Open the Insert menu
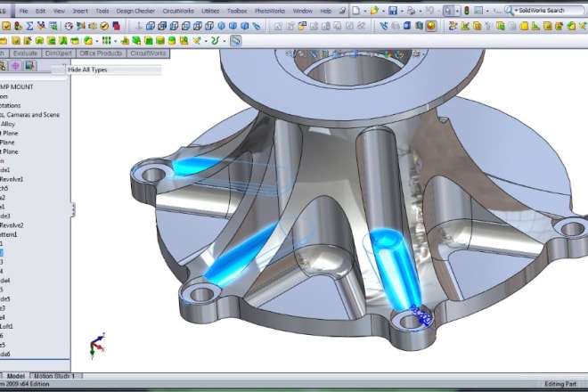This screenshot has width=588, height=392. point(80,11)
